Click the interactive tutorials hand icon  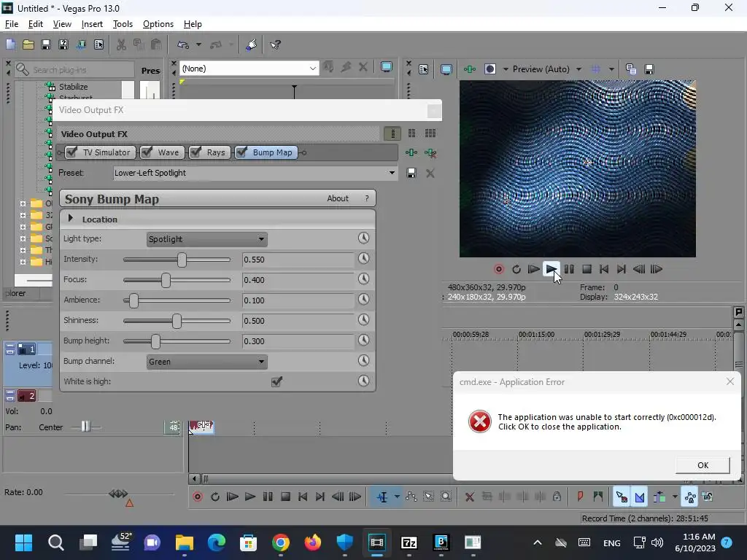[x=251, y=44]
